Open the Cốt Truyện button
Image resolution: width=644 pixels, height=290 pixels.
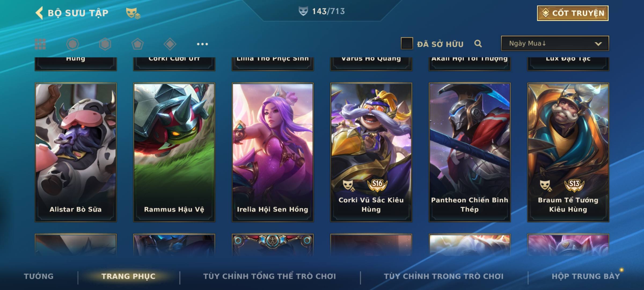573,13
